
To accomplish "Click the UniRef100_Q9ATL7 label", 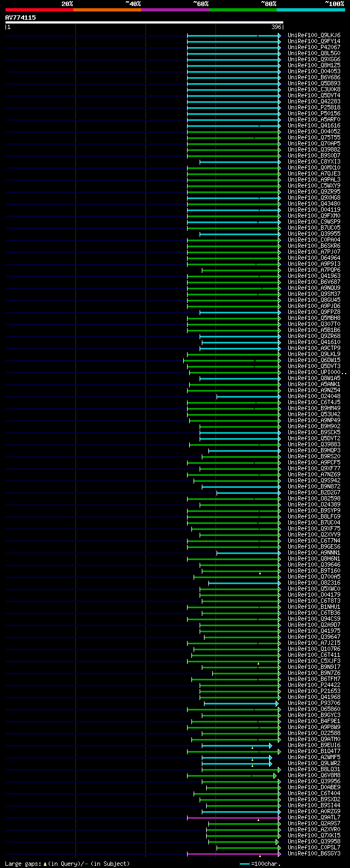I will (x=314, y=817).
